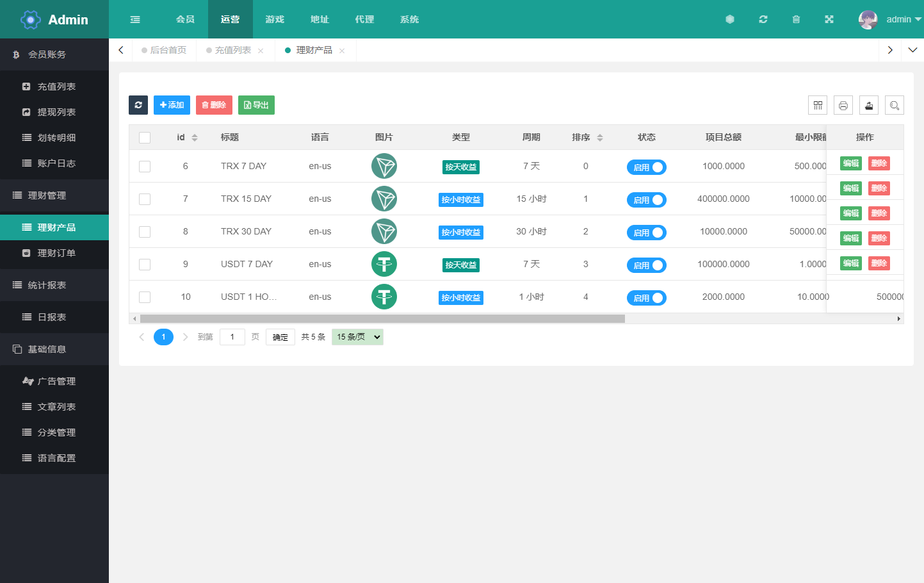Screen dimensions: 924x583
Task: Open the 游戏 top menu
Action: click(275, 19)
